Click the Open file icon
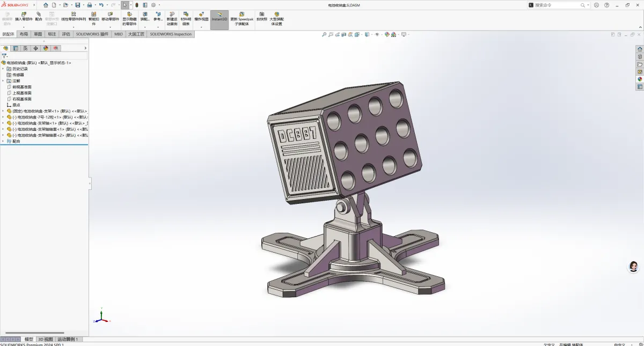Image resolution: width=644 pixels, height=346 pixels. (65, 5)
